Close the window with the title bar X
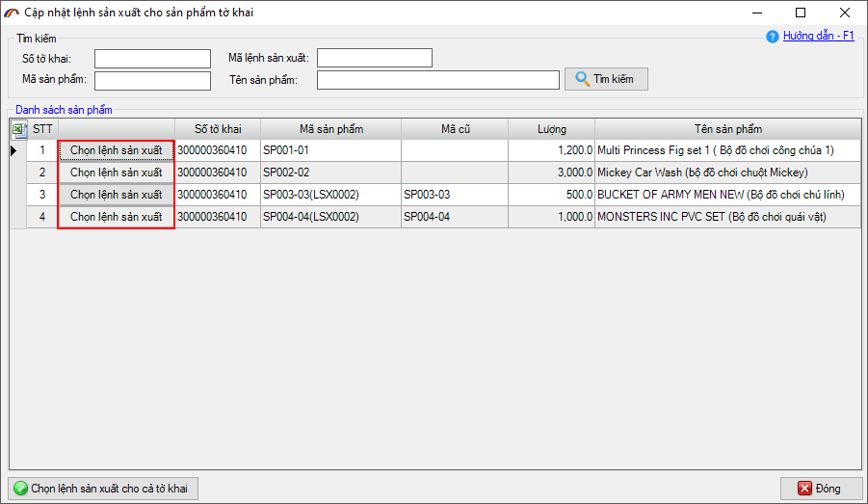Image resolution: width=868 pixels, height=504 pixels. (x=844, y=13)
